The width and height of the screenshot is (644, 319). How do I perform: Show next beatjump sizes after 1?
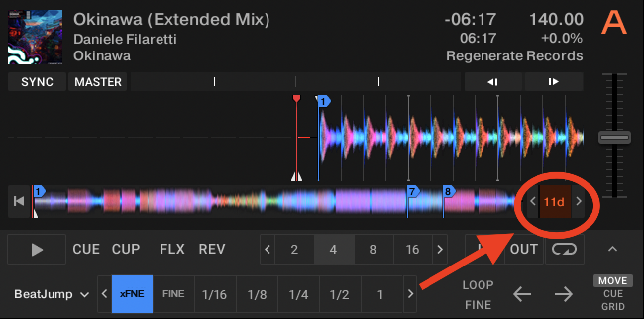[410, 294]
